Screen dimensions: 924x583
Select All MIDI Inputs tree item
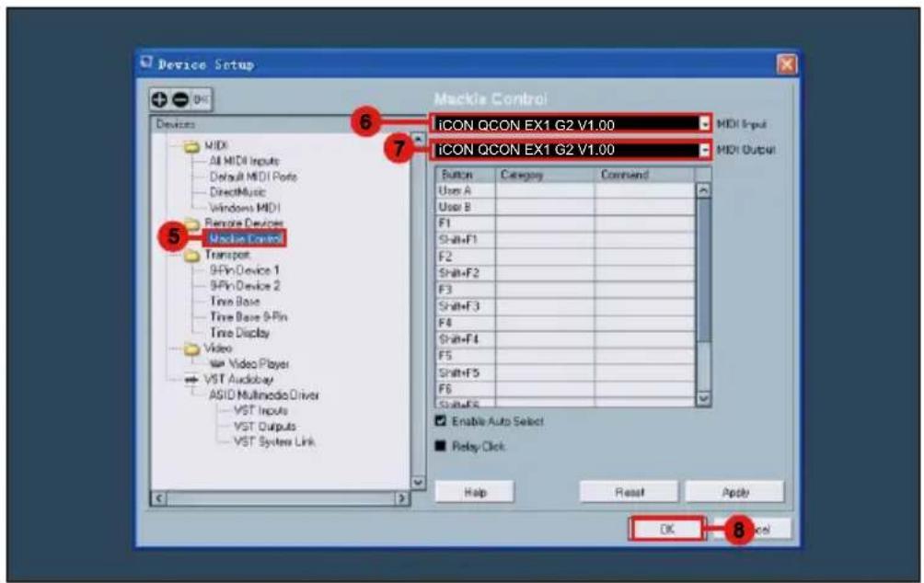245,161
